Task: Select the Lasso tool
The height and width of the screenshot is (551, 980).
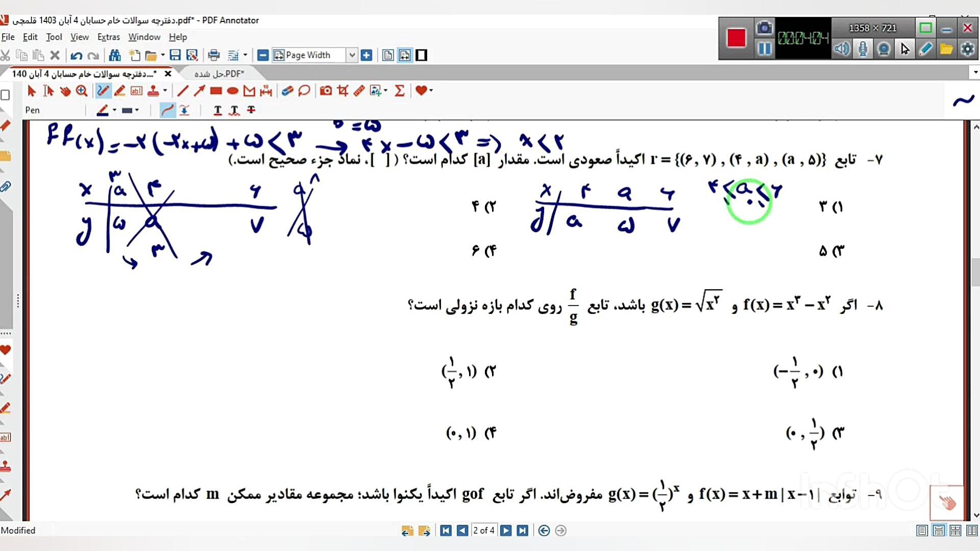Action: (x=304, y=91)
